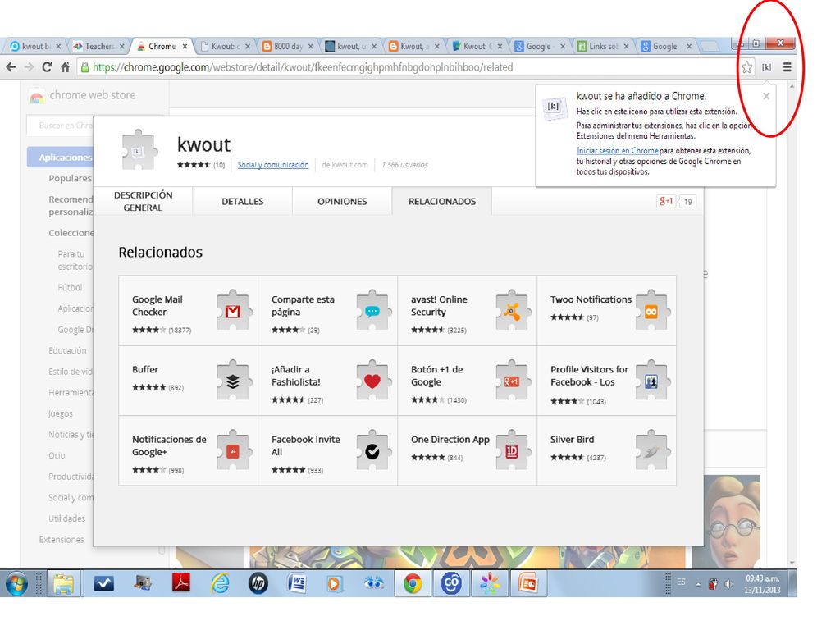This screenshot has width=840, height=630.
Task: Open Windows Explorer from the taskbar
Action: [63, 583]
